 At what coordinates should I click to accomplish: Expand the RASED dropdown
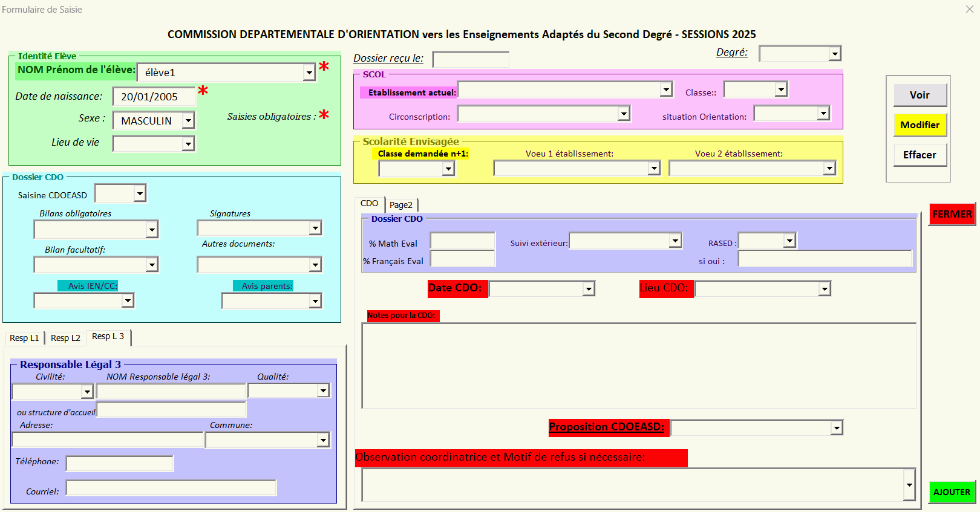tap(789, 241)
